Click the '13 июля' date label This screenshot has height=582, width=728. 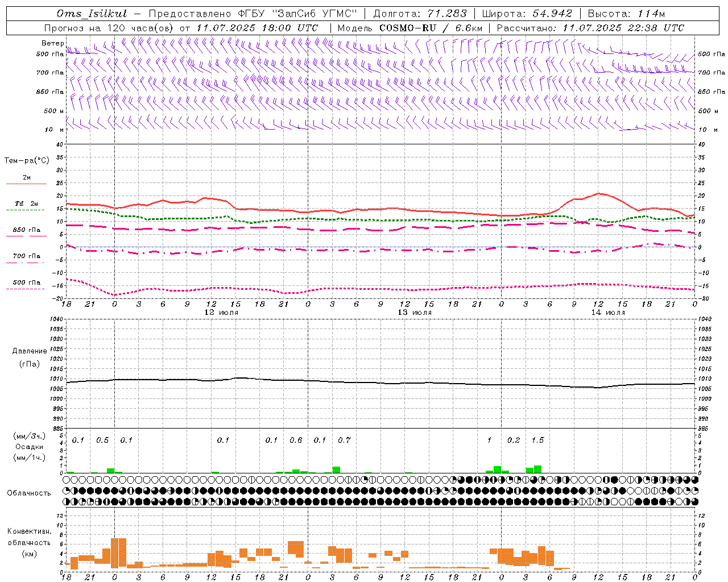point(415,313)
